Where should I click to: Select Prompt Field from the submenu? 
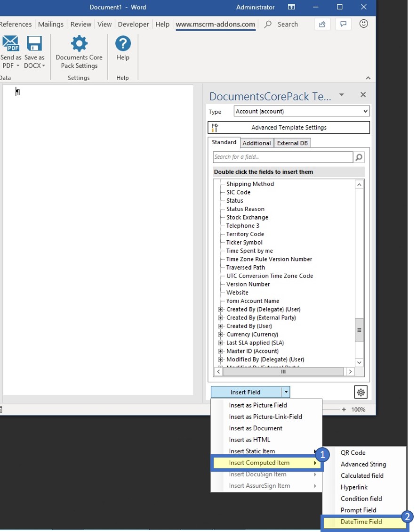(x=358, y=510)
